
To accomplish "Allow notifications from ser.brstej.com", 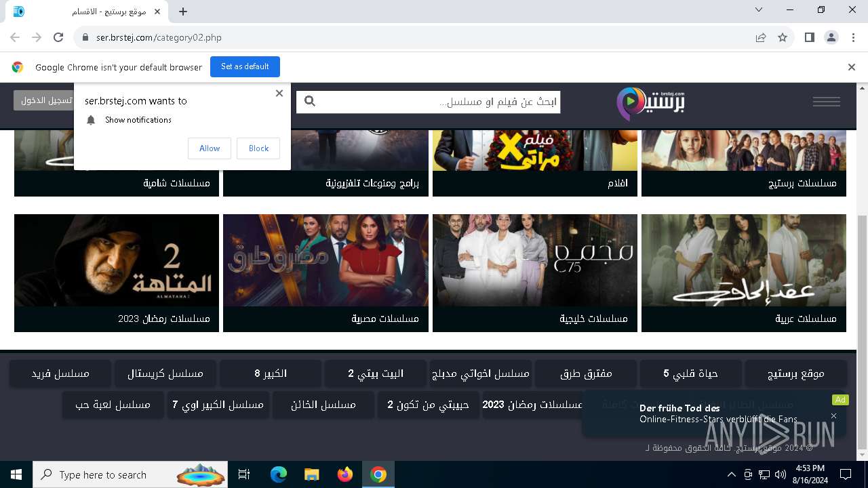I will pyautogui.click(x=210, y=148).
